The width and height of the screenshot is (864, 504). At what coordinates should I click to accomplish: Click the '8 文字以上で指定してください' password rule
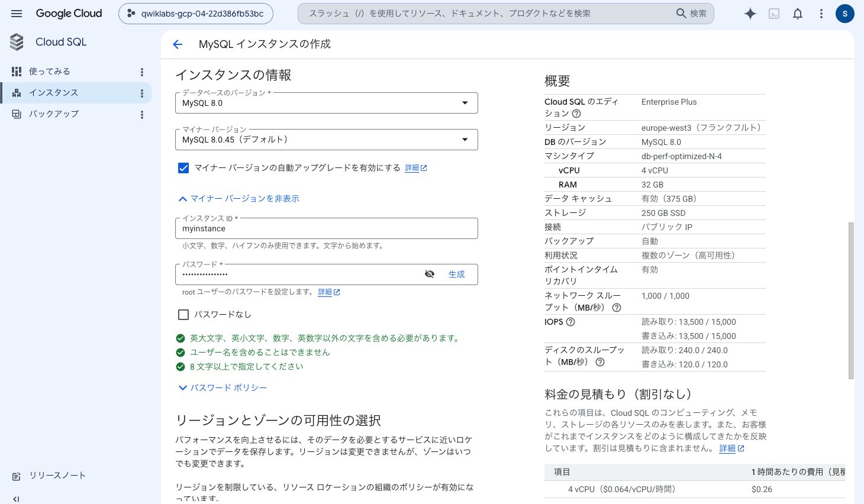pyautogui.click(x=246, y=367)
